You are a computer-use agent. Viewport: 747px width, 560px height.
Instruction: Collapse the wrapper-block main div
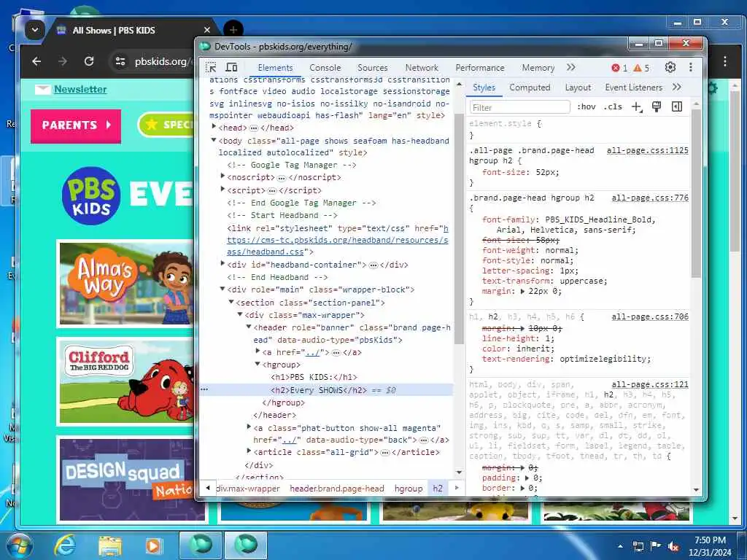(x=222, y=289)
